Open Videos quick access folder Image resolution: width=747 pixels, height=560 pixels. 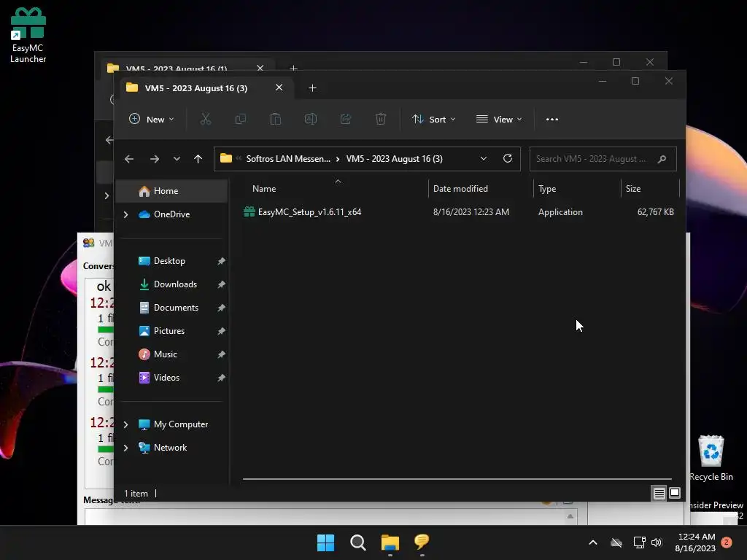click(158, 378)
